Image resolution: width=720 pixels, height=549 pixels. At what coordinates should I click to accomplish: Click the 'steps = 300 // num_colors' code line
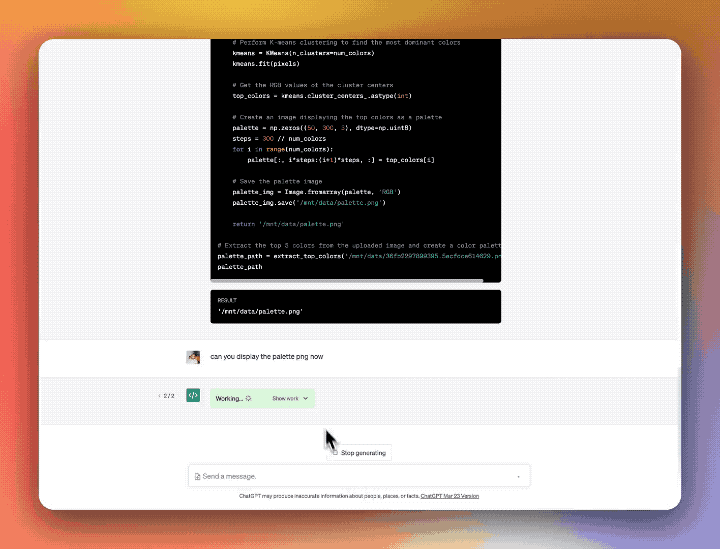(279, 139)
